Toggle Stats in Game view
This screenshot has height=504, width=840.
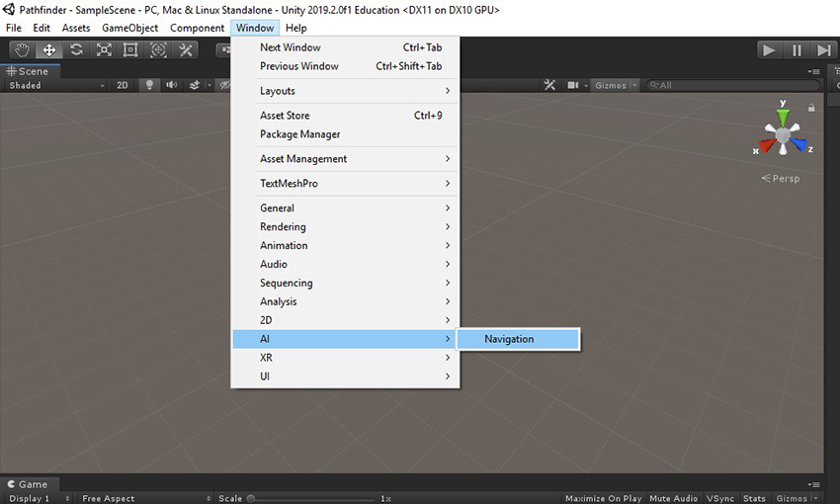point(754,498)
